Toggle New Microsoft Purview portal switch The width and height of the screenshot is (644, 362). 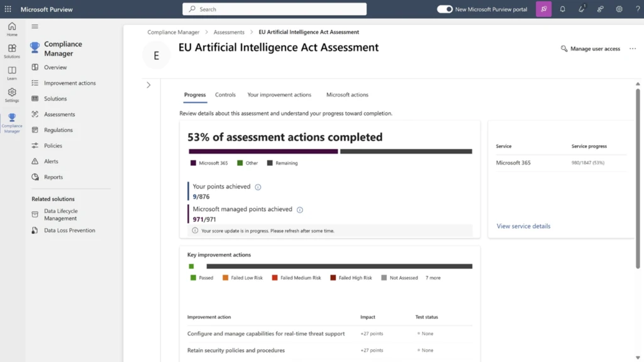click(x=444, y=9)
